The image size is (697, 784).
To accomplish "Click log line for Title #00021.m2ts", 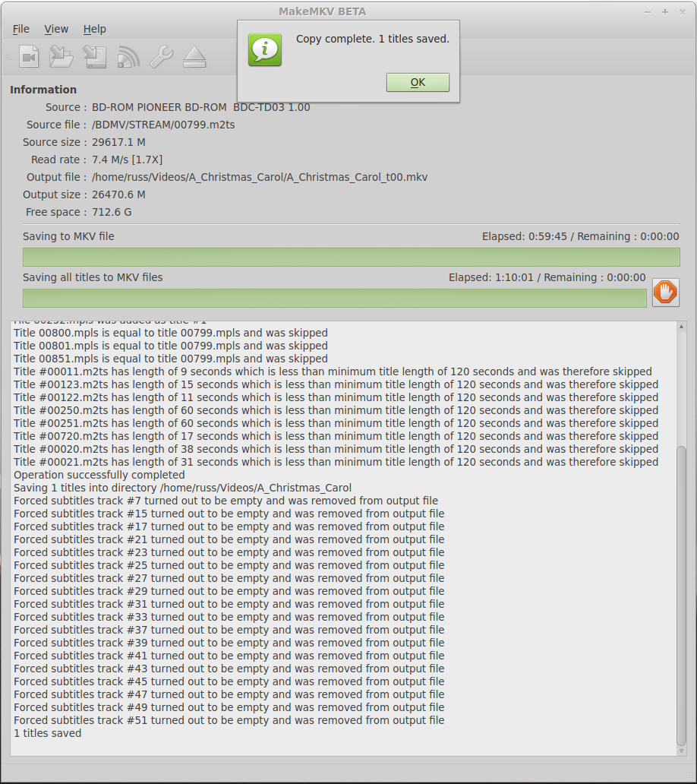I will [336, 463].
